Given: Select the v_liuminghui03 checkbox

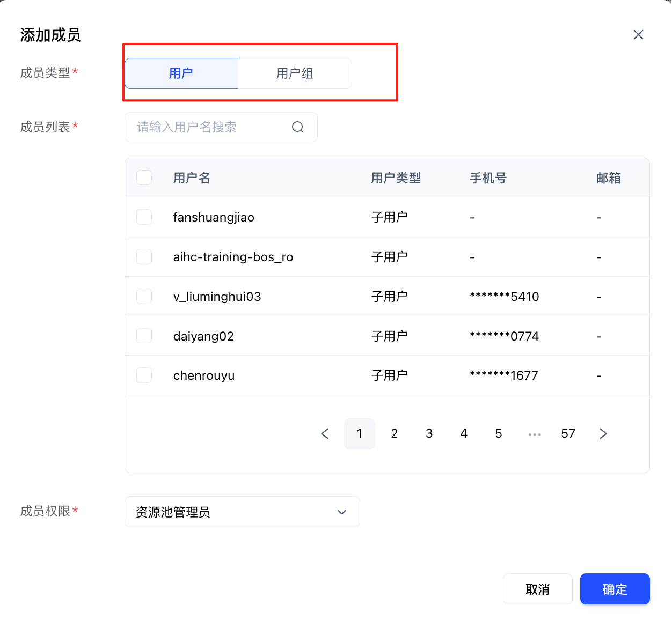Looking at the screenshot, I should tap(144, 297).
